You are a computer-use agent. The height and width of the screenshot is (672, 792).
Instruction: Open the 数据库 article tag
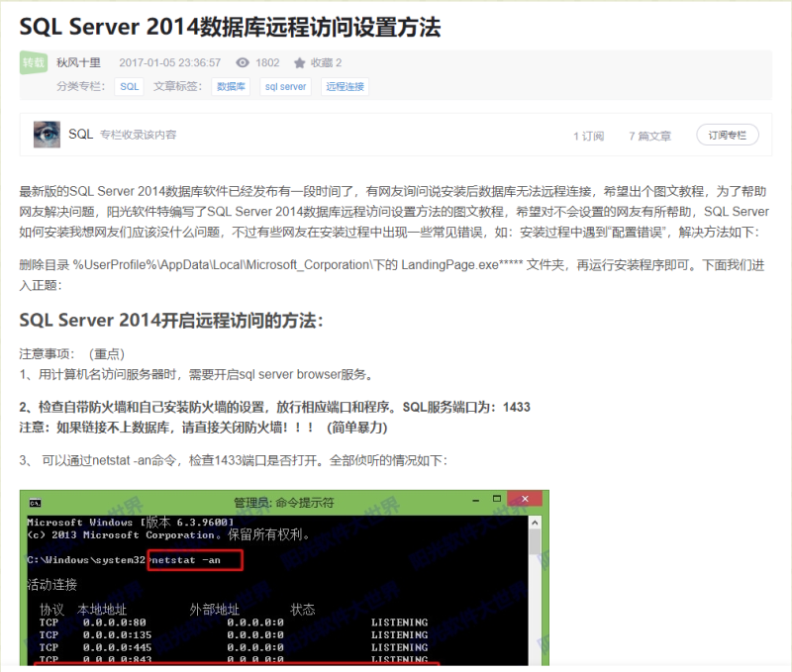231,86
